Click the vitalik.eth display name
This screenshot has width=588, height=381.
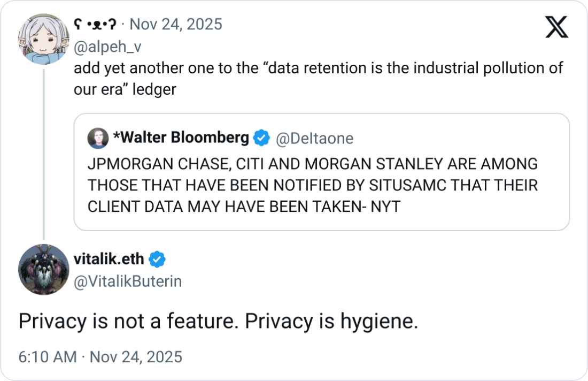pos(109,259)
